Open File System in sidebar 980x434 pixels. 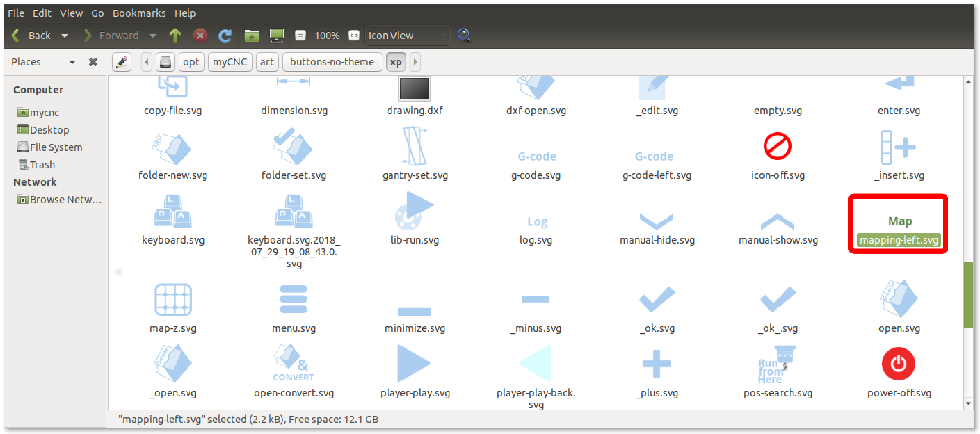pyautogui.click(x=55, y=147)
